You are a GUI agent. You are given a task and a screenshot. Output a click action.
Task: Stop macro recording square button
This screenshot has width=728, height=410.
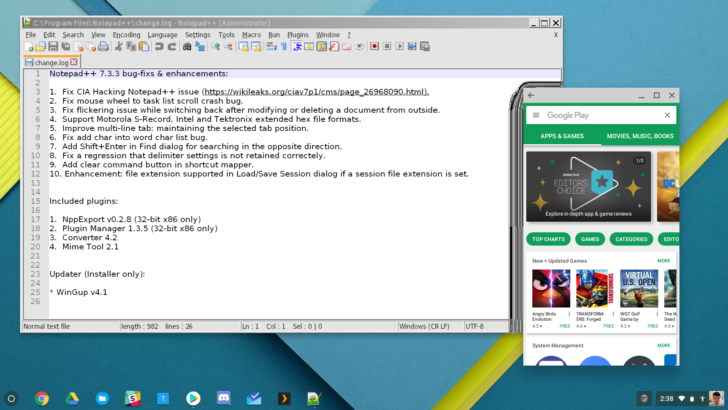click(387, 46)
